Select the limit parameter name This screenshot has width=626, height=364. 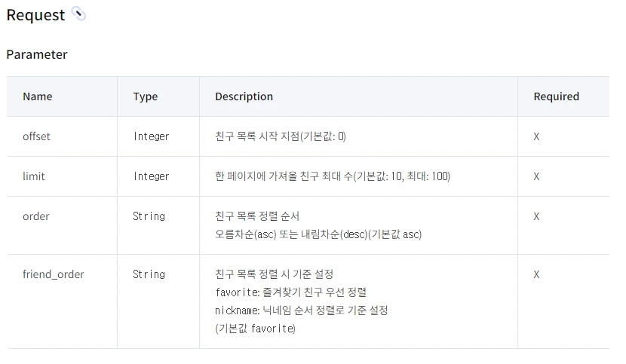pos(34,176)
